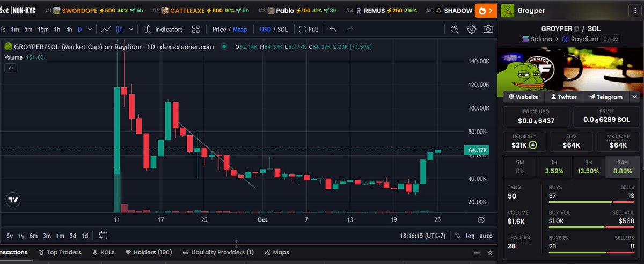Open the KOLs tab

tap(104, 252)
